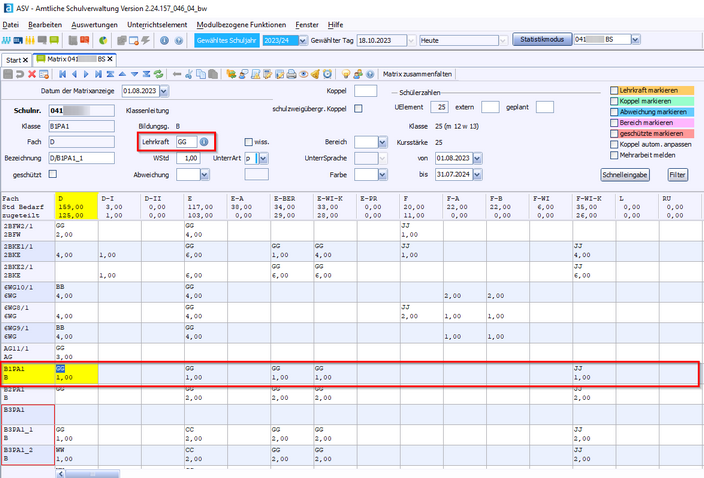Toggle geschützte markieren checkbox

614,133
